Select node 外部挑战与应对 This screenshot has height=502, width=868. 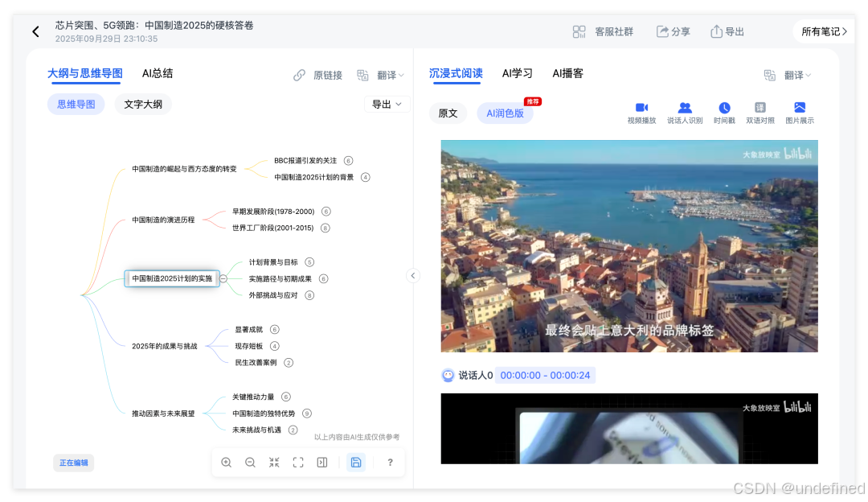pos(273,295)
